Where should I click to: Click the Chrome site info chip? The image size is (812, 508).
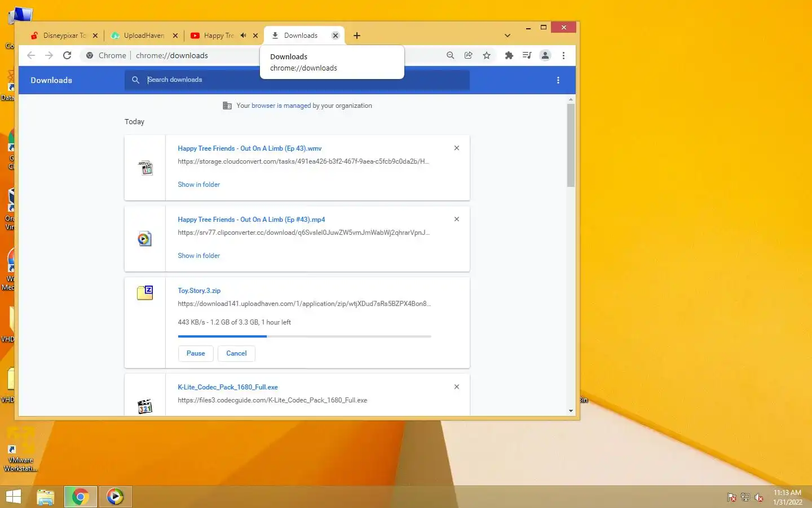[x=106, y=55]
